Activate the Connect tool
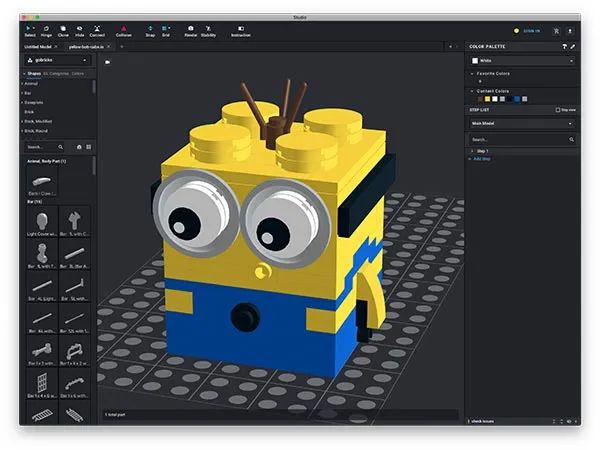The height and width of the screenshot is (450, 600). point(97,31)
